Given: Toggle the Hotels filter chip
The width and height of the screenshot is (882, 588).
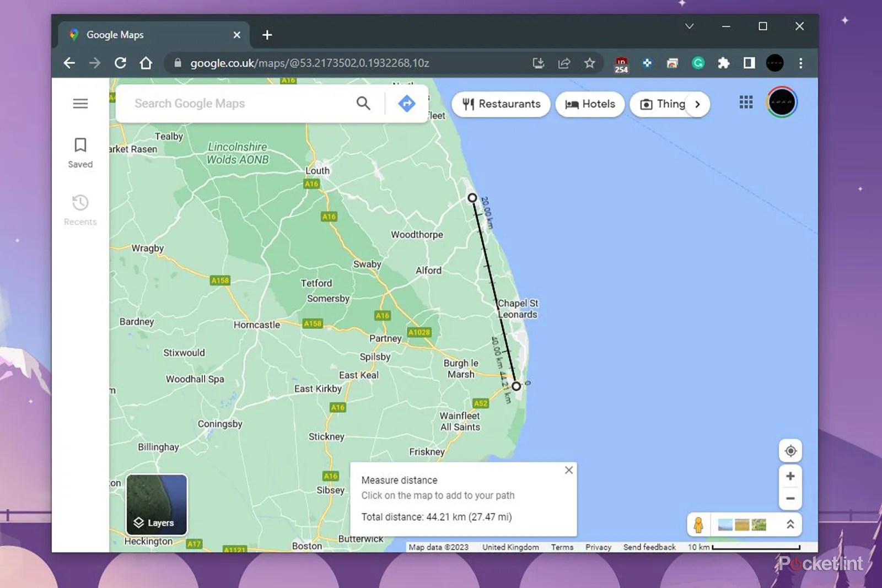Looking at the screenshot, I should (x=590, y=104).
